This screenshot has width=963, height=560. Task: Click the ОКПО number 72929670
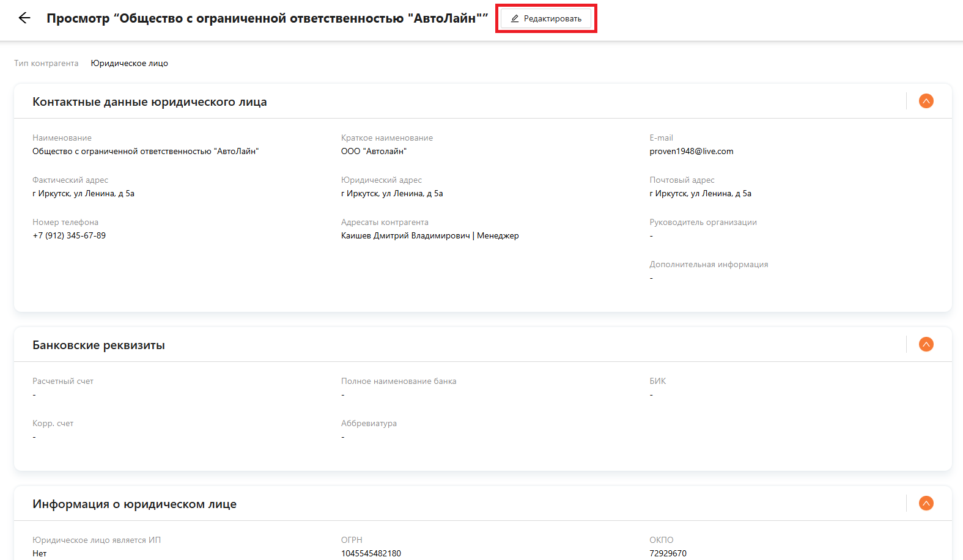pos(668,553)
